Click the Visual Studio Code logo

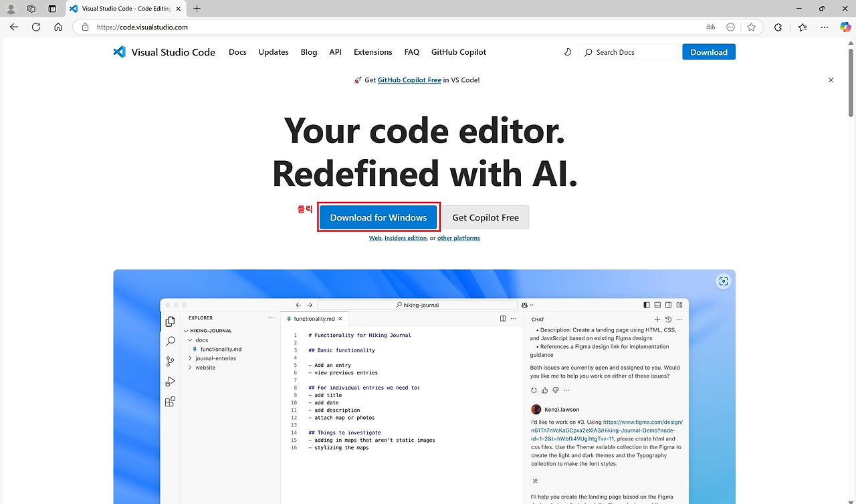tap(165, 52)
